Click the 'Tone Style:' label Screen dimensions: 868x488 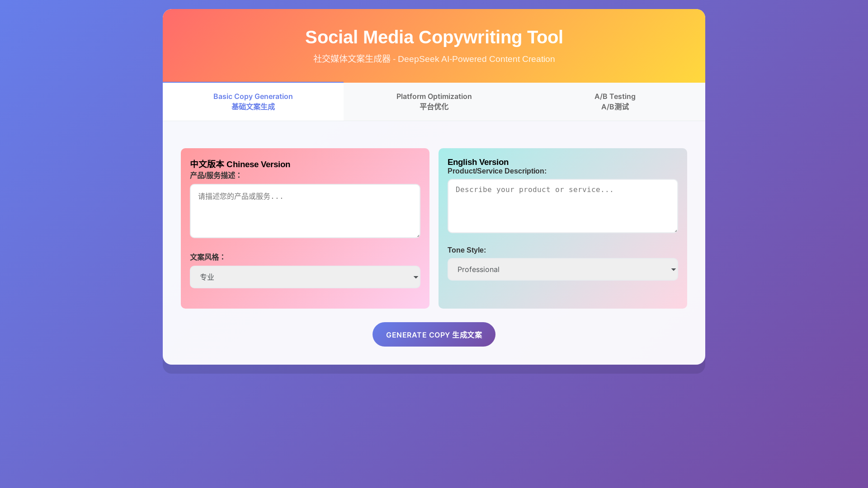pyautogui.click(x=467, y=250)
